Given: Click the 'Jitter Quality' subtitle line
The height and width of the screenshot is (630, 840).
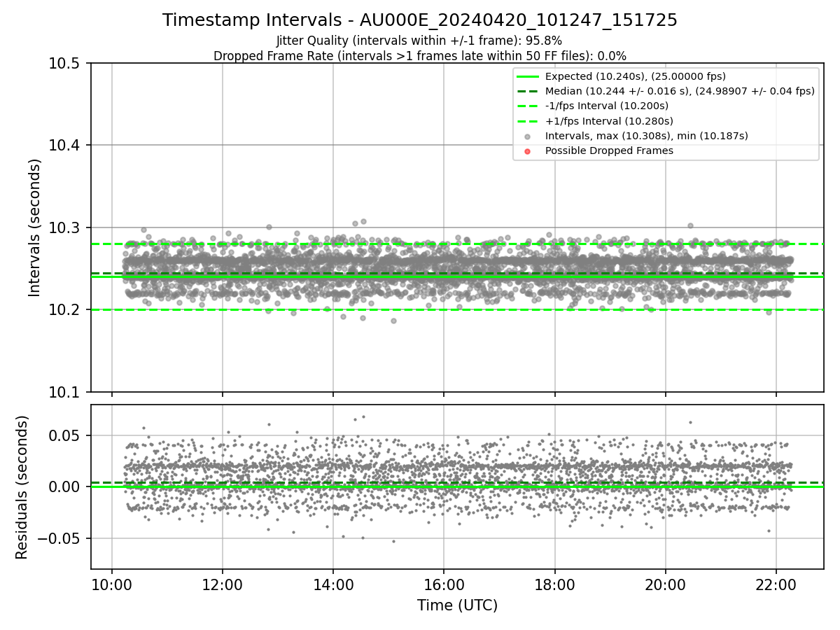Looking at the screenshot, I should coord(419,41).
